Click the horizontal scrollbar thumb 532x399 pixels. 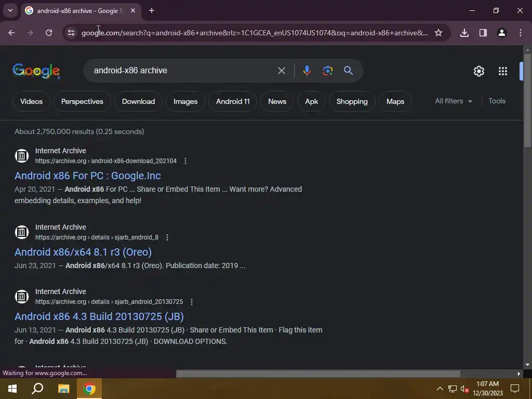click(x=318, y=374)
